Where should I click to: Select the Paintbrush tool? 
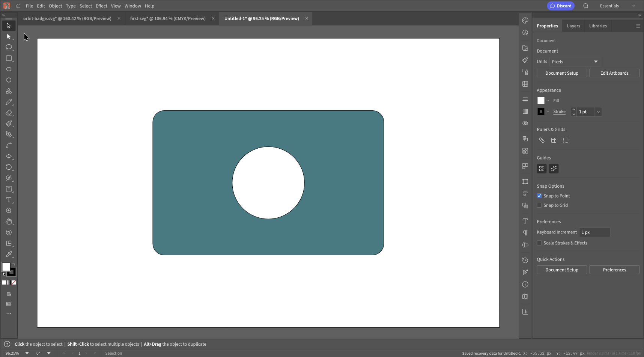(x=9, y=124)
